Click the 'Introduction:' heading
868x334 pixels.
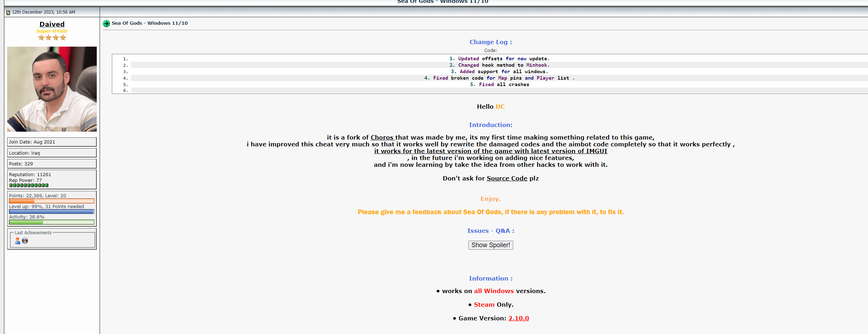point(491,125)
